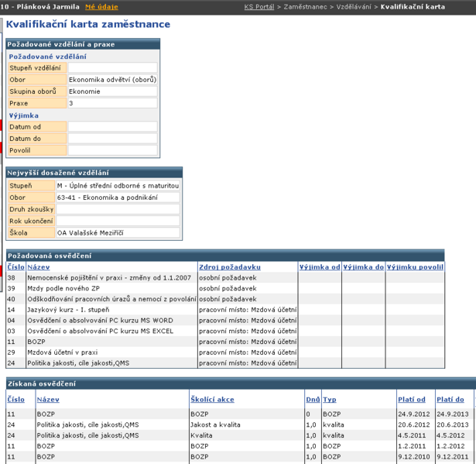Sort by Výjimka od column
Viewport: 476px width, 464px height.
click(x=320, y=266)
